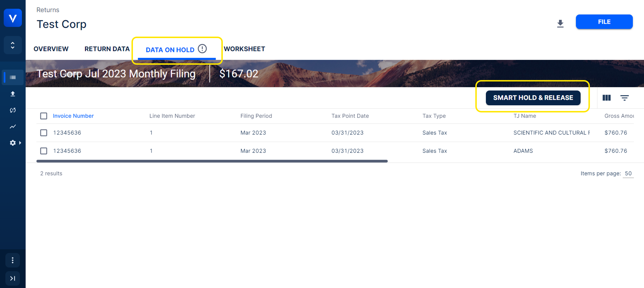Open the items per page dropdown
Viewport: 644px width, 288px height.
[x=628, y=174]
